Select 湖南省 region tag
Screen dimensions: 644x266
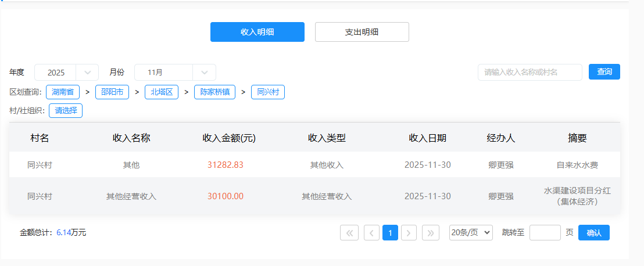pos(62,92)
